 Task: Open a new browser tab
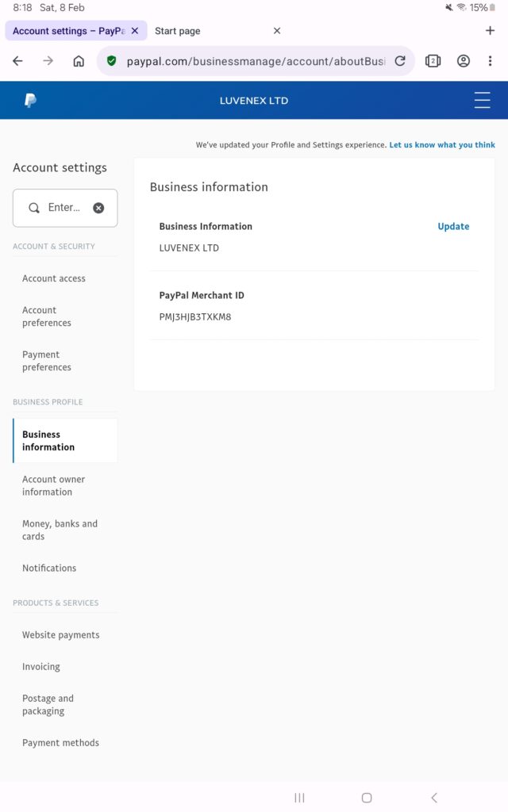490,31
